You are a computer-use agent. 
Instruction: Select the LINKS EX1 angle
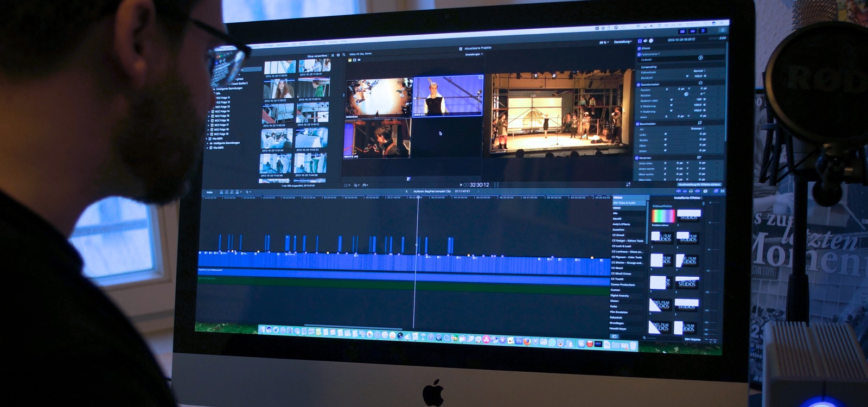pyautogui.click(x=448, y=96)
